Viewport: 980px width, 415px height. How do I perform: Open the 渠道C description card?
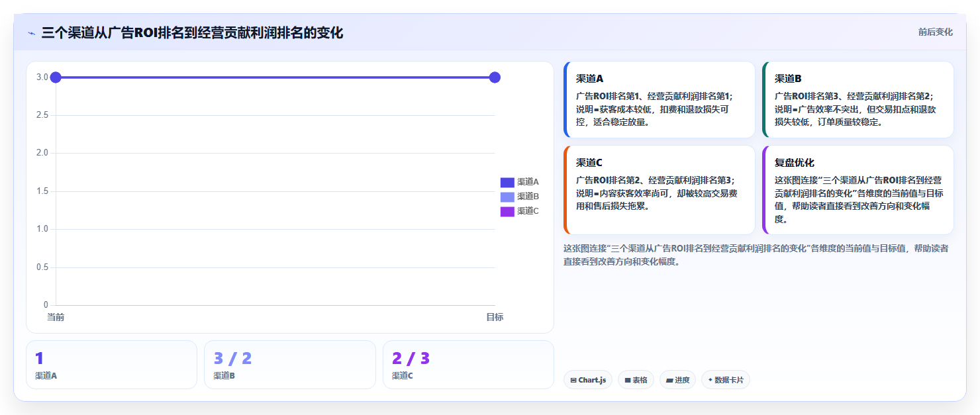pos(659,190)
